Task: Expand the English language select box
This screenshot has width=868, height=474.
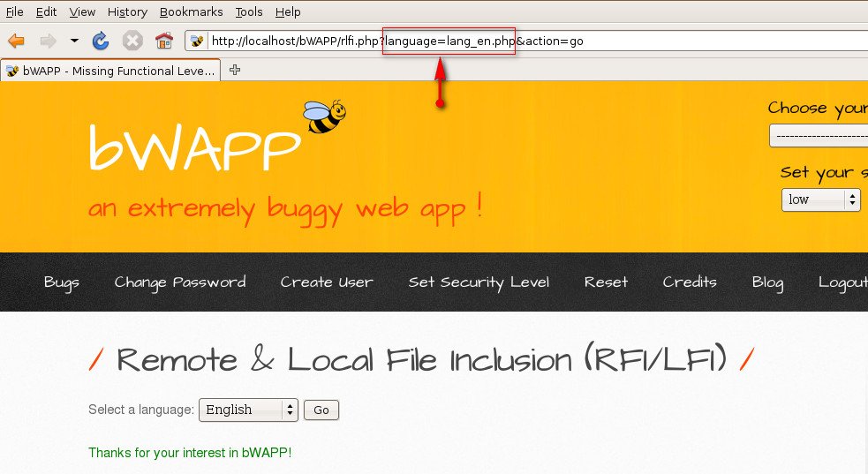Action: tap(248, 410)
